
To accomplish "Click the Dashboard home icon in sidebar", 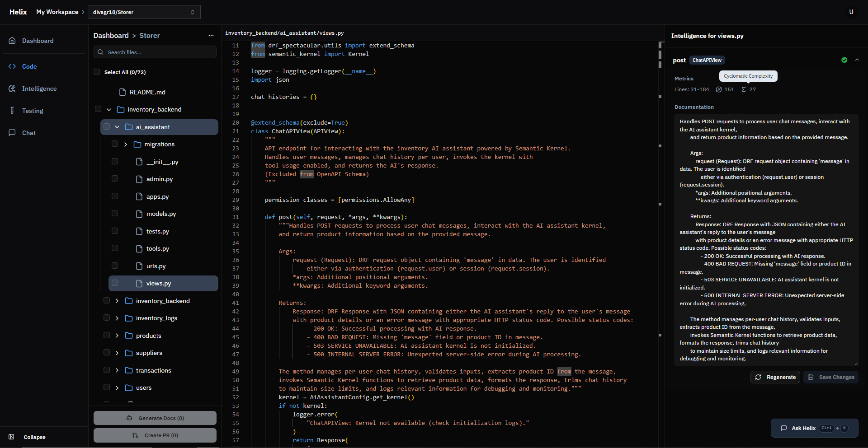I will [12, 41].
